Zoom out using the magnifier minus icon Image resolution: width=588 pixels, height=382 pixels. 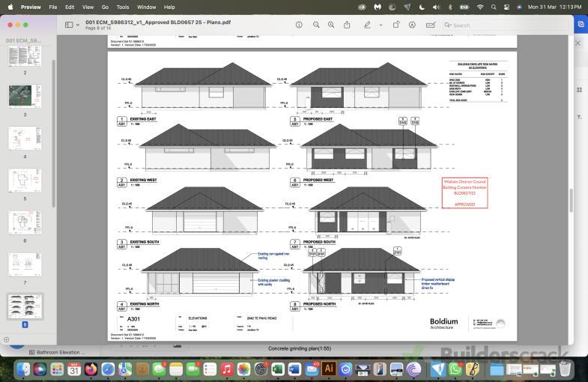[x=316, y=25]
